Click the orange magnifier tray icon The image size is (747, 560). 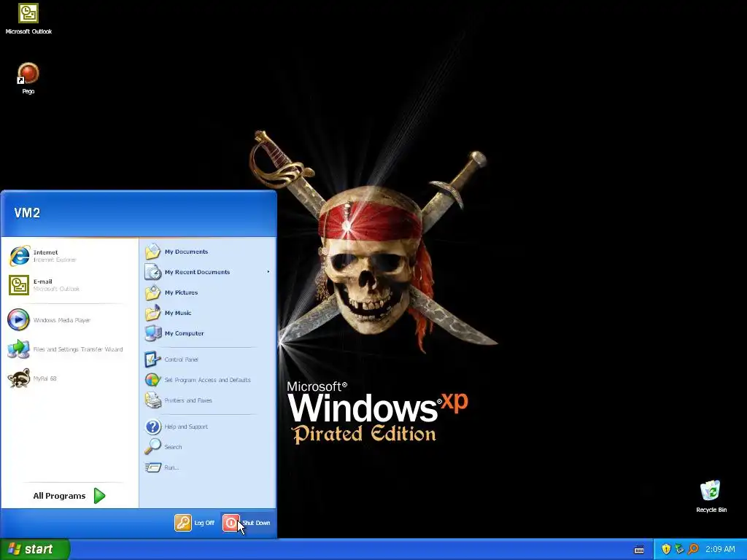coord(693,549)
